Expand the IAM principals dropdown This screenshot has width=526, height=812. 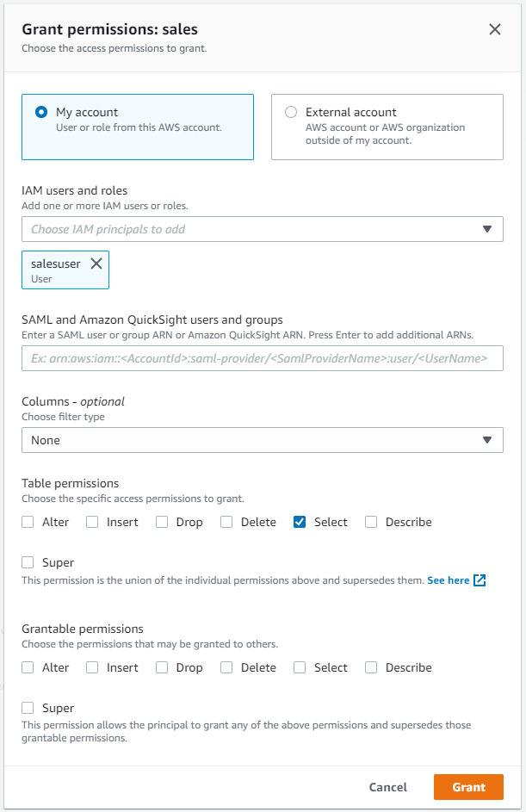point(486,229)
